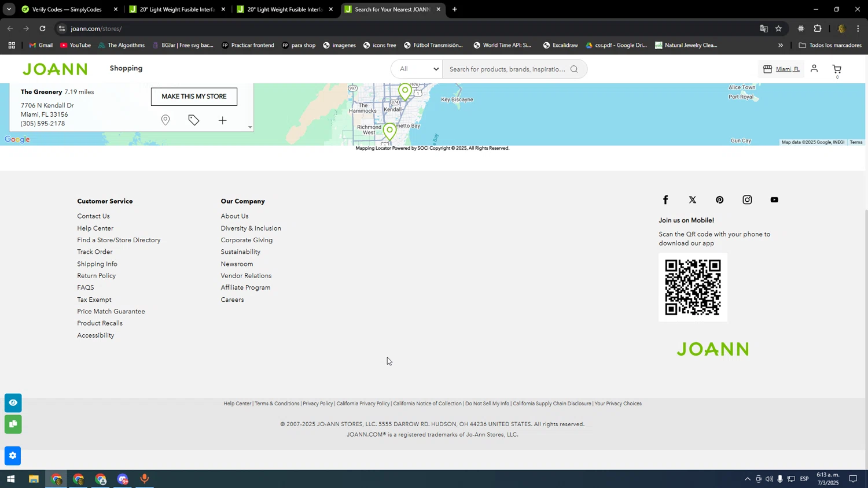Open Miami, FL store selector
The width and height of the screenshot is (868, 488).
(x=781, y=69)
